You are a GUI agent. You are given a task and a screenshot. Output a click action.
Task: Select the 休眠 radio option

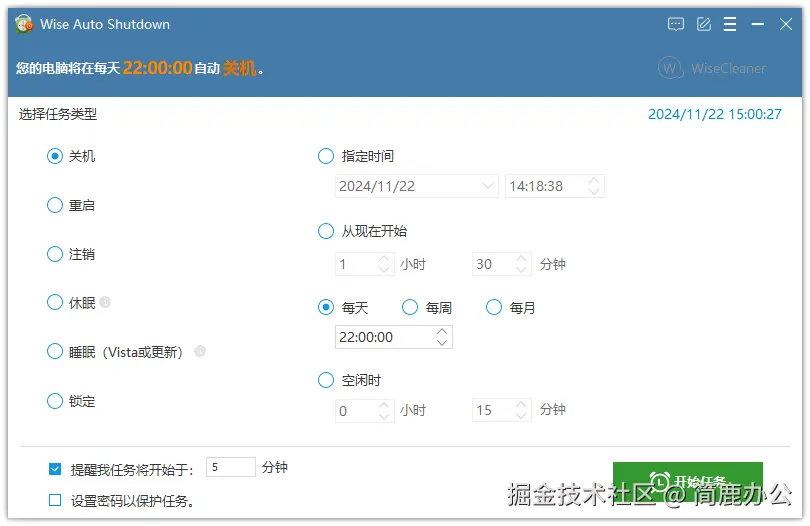click(x=55, y=302)
